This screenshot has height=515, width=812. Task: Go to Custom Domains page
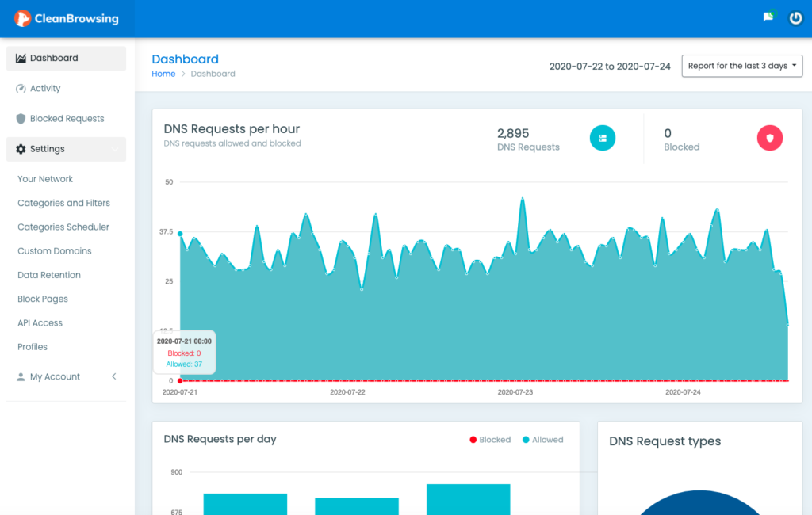[x=54, y=251]
